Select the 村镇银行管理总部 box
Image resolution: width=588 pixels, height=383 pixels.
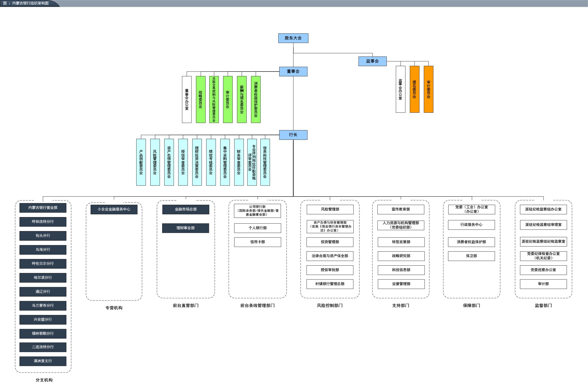point(330,284)
